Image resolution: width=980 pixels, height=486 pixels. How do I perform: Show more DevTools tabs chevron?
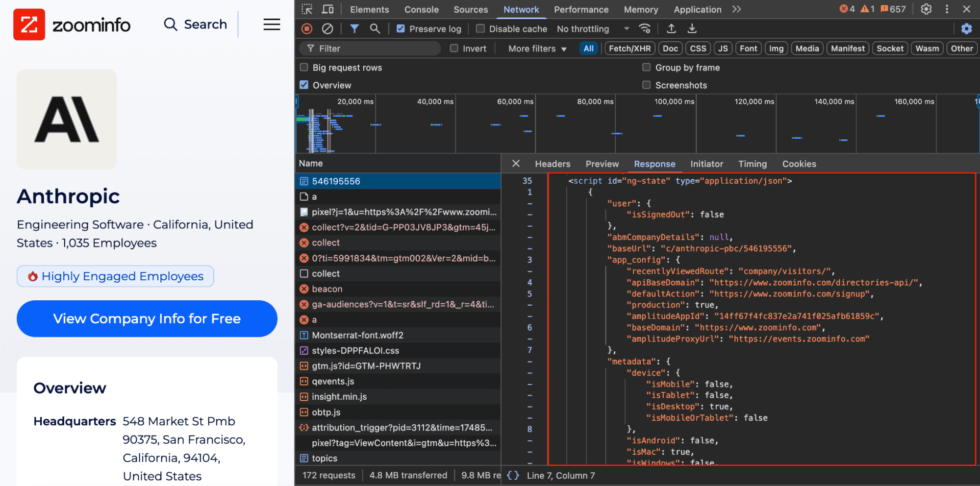tap(736, 9)
